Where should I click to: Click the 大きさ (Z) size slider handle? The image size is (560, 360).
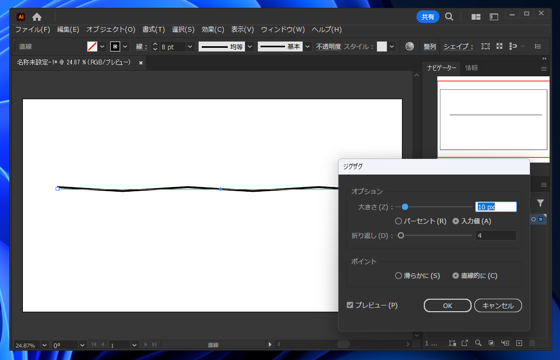pos(405,207)
